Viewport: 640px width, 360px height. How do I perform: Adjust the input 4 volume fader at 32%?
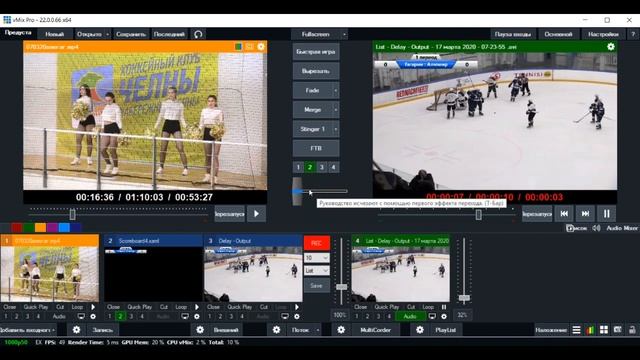pos(464,298)
